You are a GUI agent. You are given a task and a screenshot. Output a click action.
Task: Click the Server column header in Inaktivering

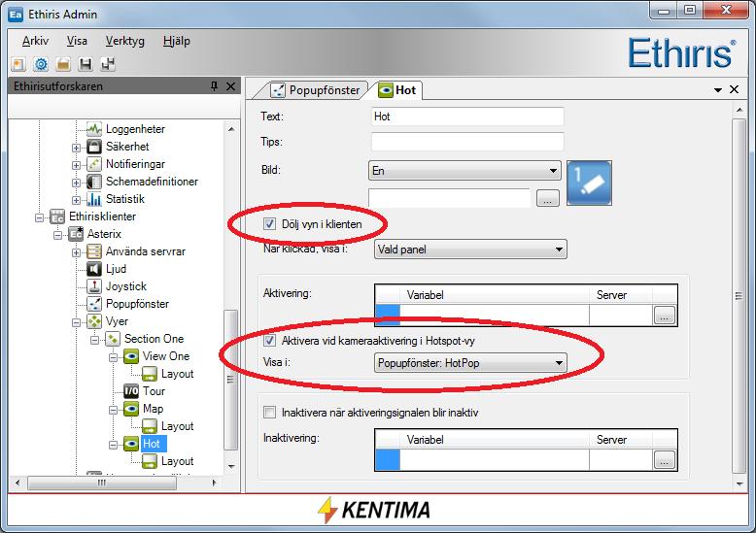coord(622,440)
